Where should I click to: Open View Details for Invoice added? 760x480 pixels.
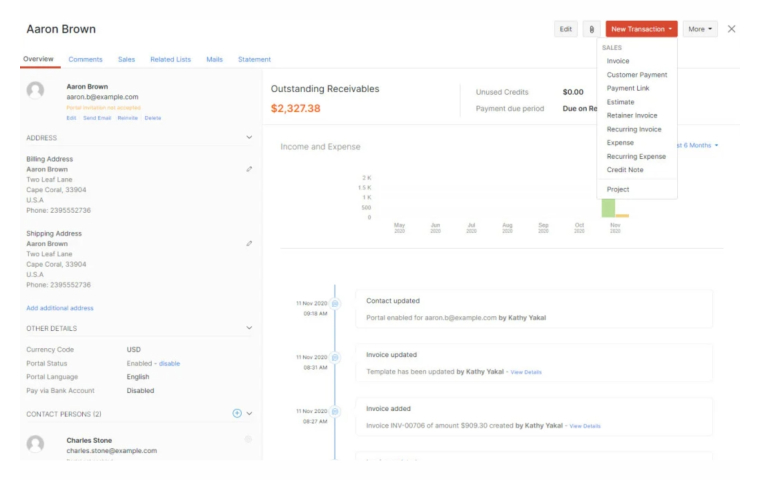pyautogui.click(x=585, y=426)
